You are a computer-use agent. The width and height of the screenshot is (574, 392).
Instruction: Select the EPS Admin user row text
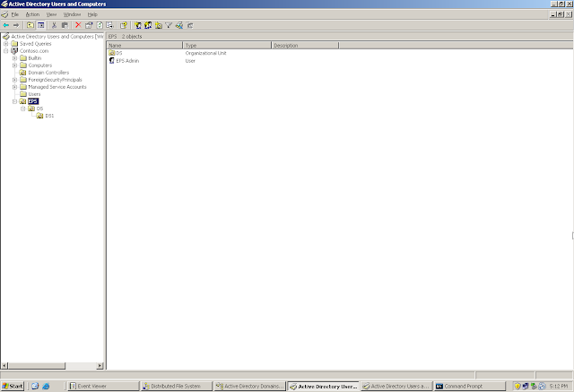click(x=127, y=61)
